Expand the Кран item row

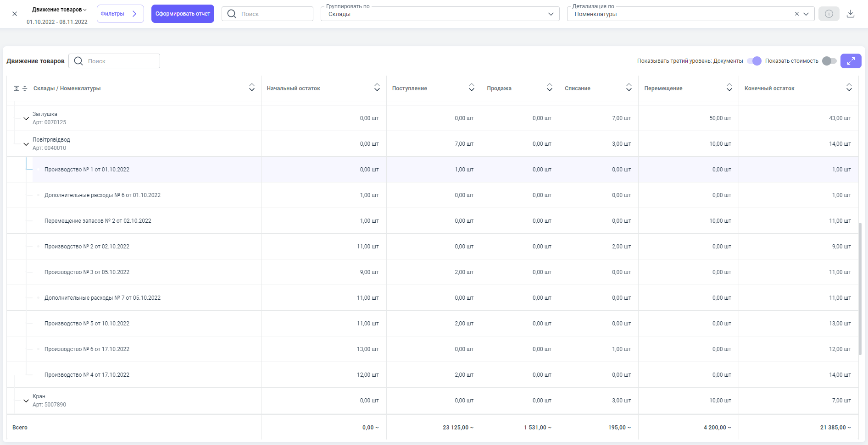point(26,401)
